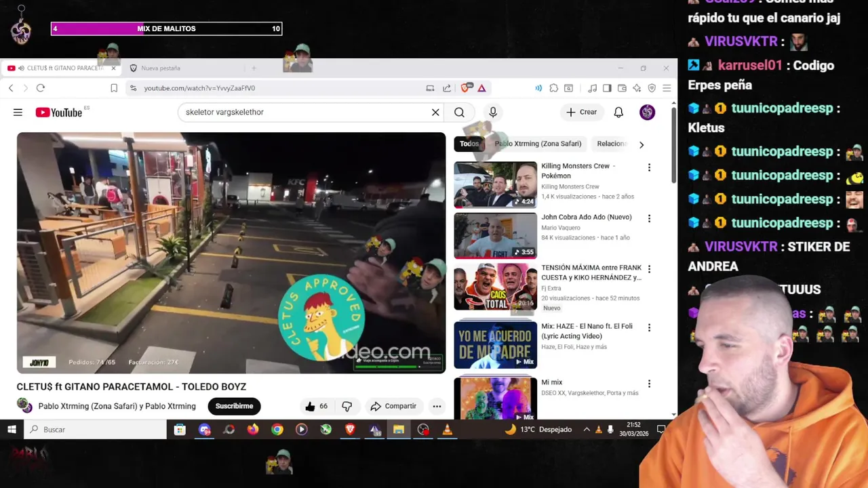The height and width of the screenshot is (488, 868).
Task: Open the taskbar clock 21:52
Action: coord(634,429)
